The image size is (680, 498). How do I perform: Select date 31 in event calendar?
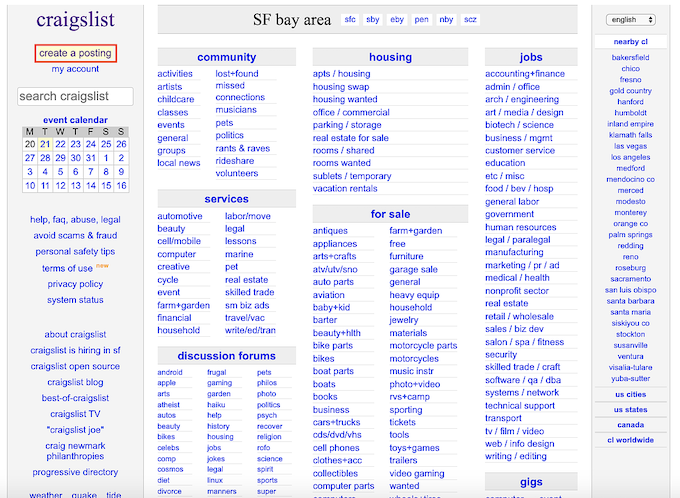[x=91, y=158]
